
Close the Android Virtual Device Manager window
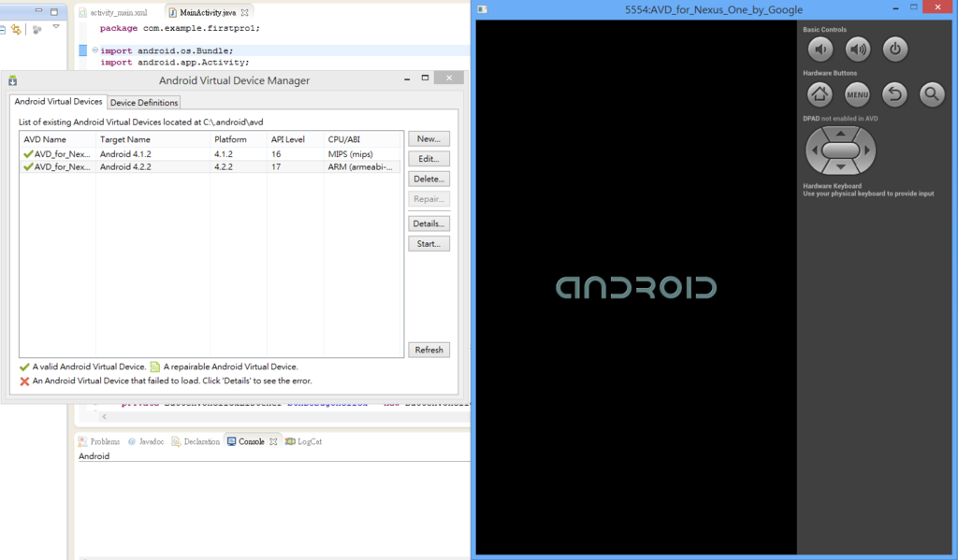(449, 78)
